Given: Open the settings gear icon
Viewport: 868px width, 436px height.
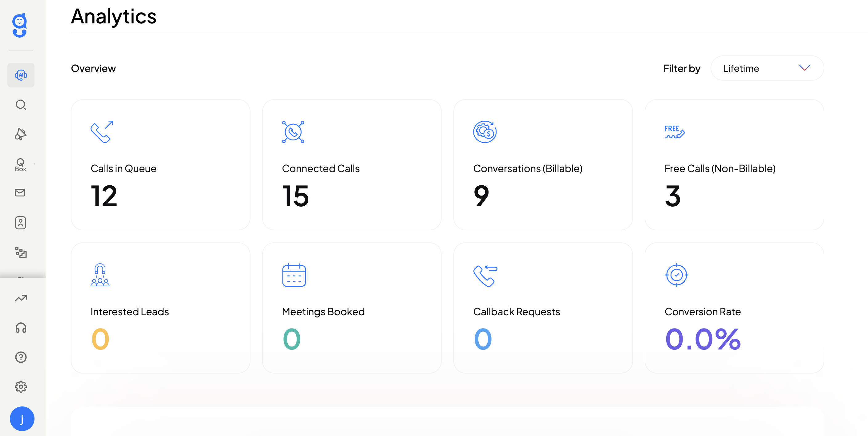Looking at the screenshot, I should tap(21, 386).
